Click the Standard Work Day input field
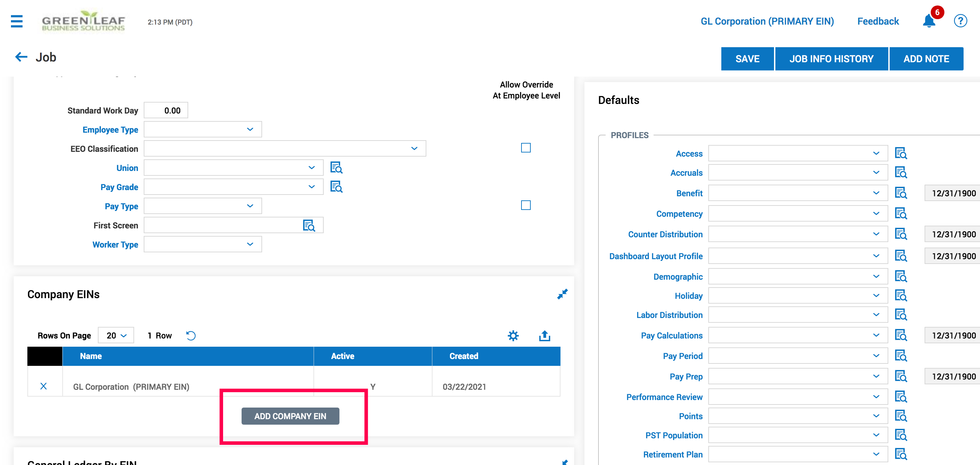Viewport: 980px width, 465px height. [166, 111]
